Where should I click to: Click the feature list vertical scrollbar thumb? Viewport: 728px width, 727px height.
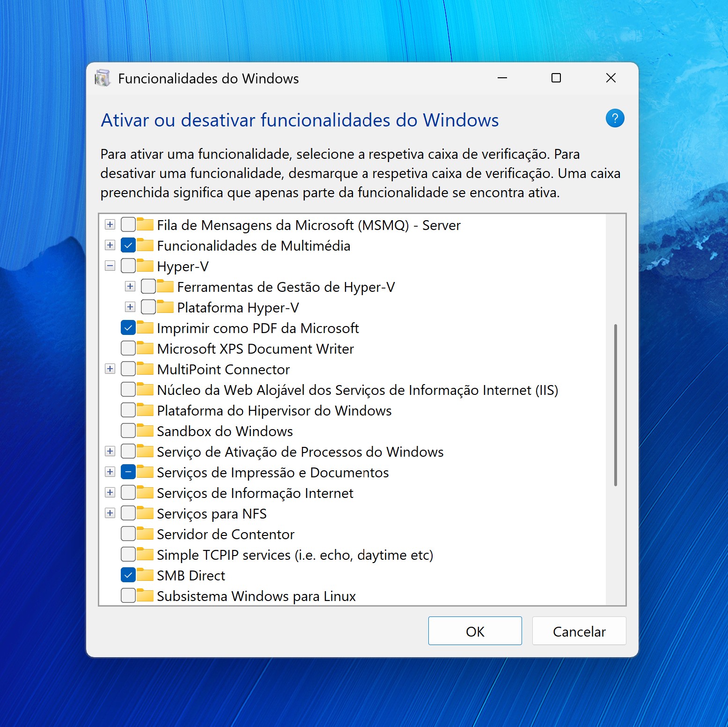pyautogui.click(x=615, y=405)
